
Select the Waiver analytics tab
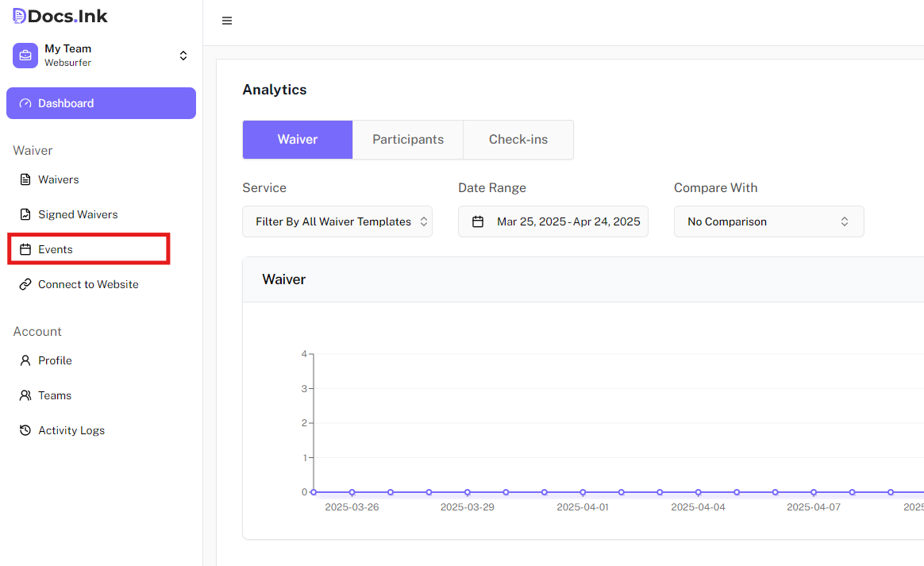pos(298,140)
